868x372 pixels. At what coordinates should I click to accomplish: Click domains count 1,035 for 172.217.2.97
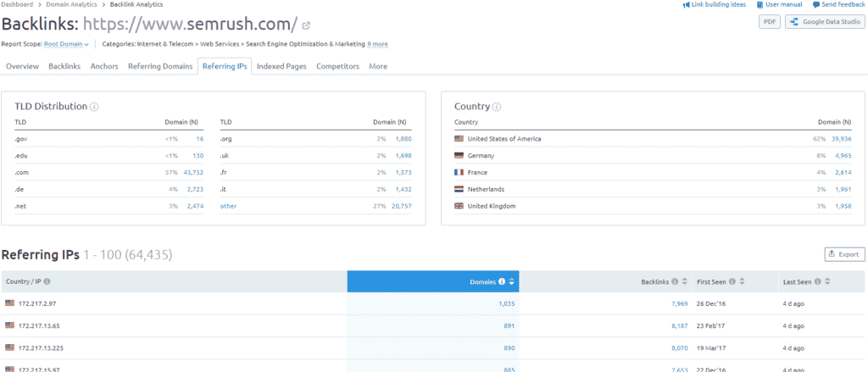[x=507, y=303]
